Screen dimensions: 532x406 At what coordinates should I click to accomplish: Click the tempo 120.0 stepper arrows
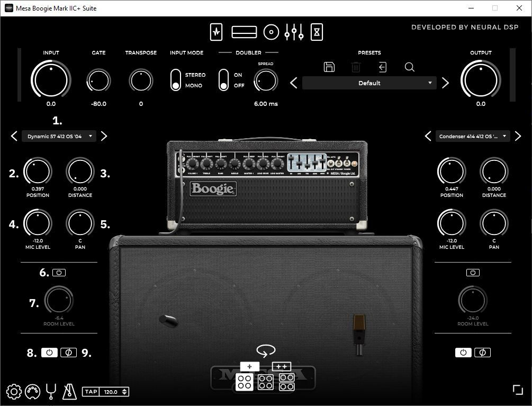[124, 392]
